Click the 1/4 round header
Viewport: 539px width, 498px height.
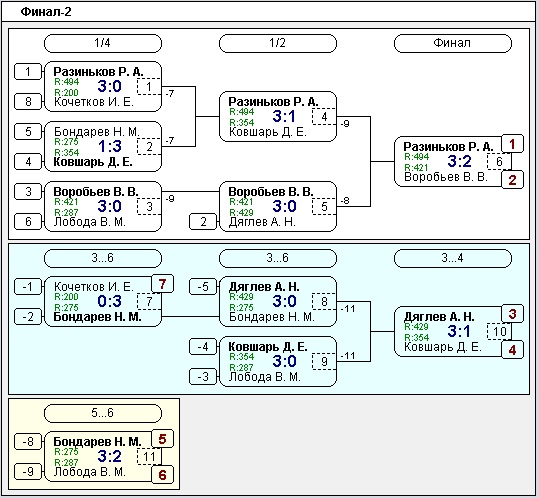click(x=103, y=43)
